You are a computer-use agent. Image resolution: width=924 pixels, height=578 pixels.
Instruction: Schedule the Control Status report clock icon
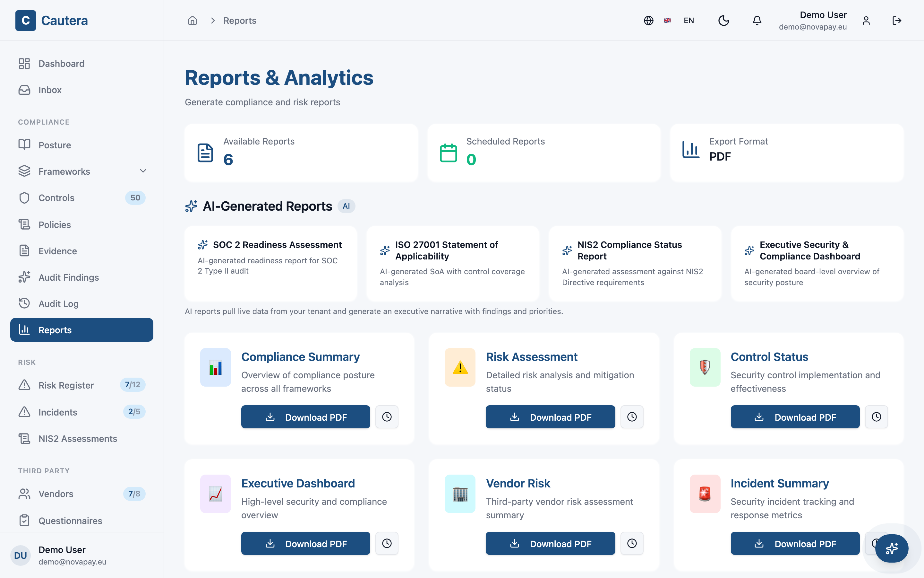[876, 417]
